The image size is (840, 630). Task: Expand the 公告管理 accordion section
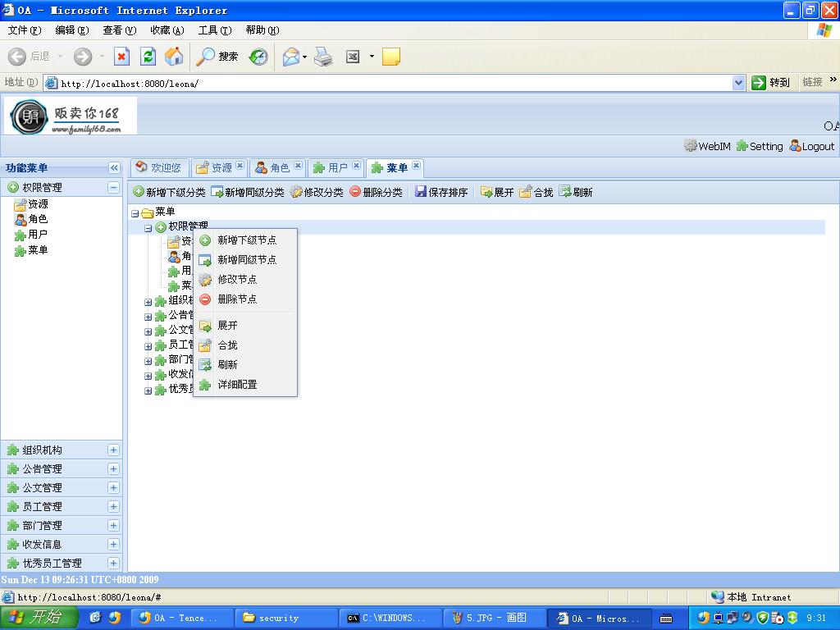(113, 468)
